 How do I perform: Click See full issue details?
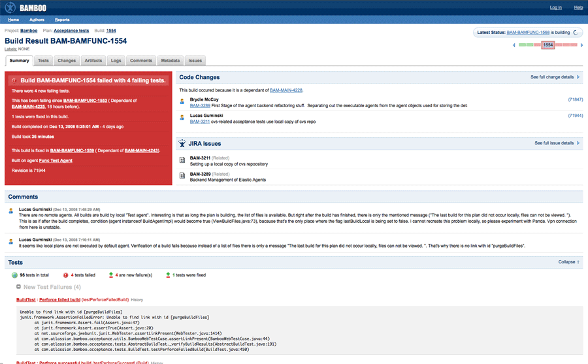coord(554,143)
